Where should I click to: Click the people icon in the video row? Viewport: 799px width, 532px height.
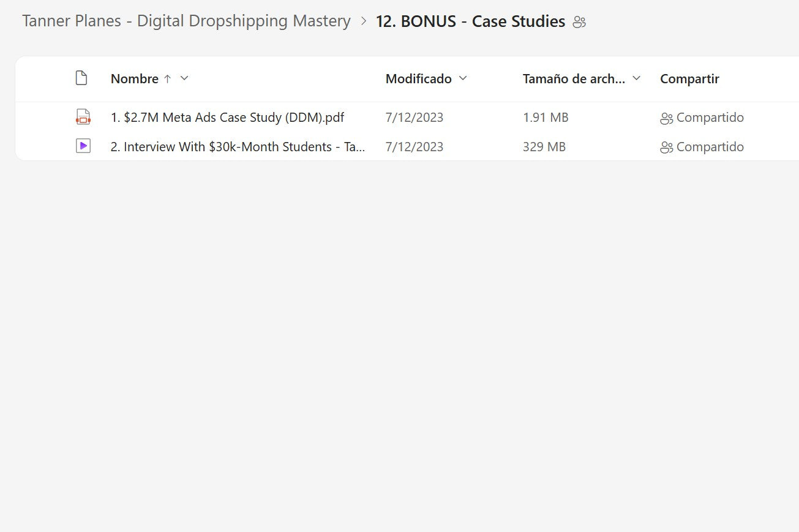point(666,148)
